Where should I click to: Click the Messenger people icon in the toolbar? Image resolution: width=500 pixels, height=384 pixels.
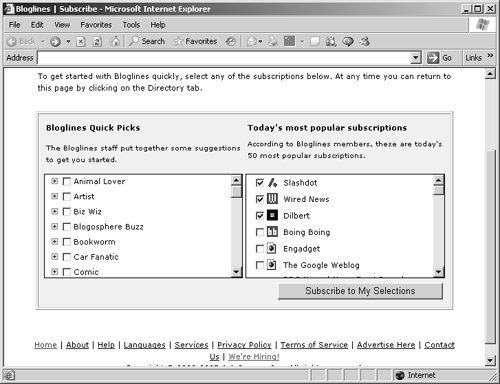click(x=365, y=42)
